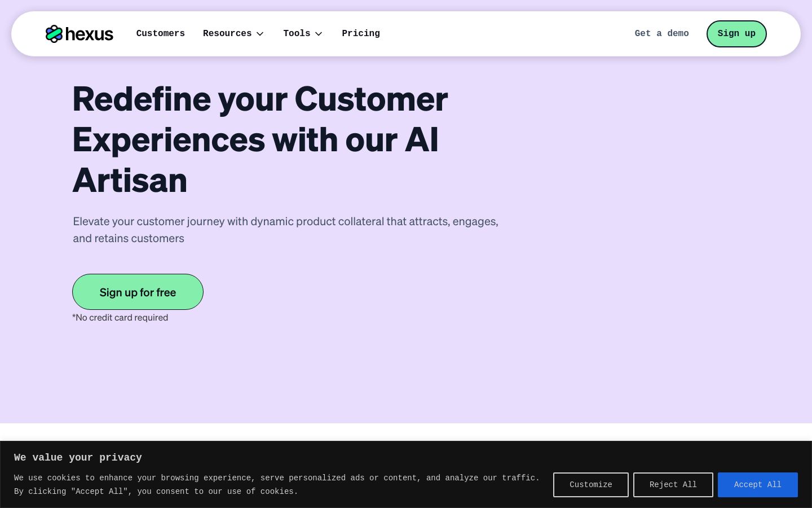
Task: Click the Redefine your Customer Experiences headline
Action: click(x=260, y=139)
